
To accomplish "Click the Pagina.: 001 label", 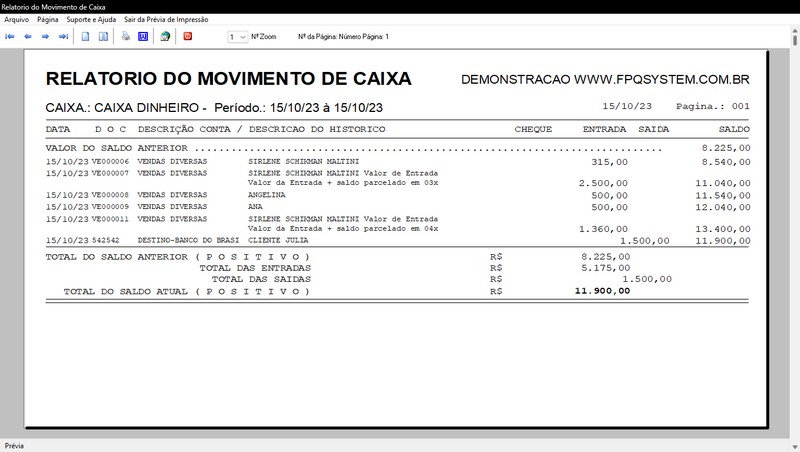I will pos(713,106).
